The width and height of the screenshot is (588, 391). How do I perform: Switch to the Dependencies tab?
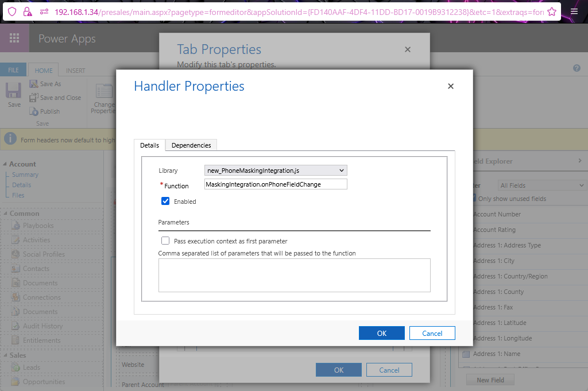[191, 145]
